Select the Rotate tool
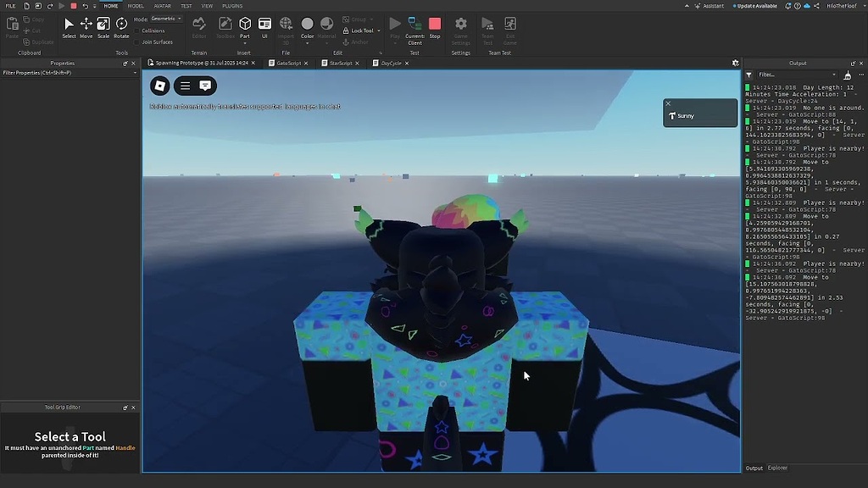 [x=121, y=25]
